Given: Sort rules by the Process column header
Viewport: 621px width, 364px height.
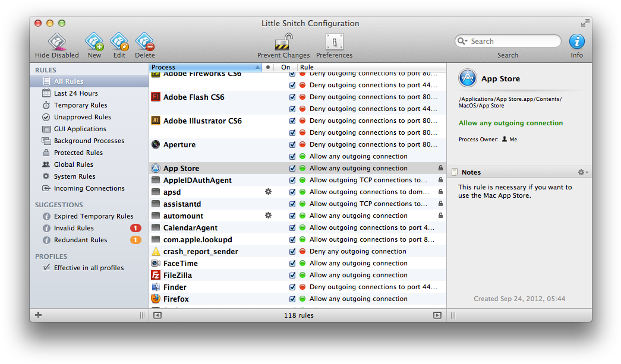Looking at the screenshot, I should coord(202,67).
